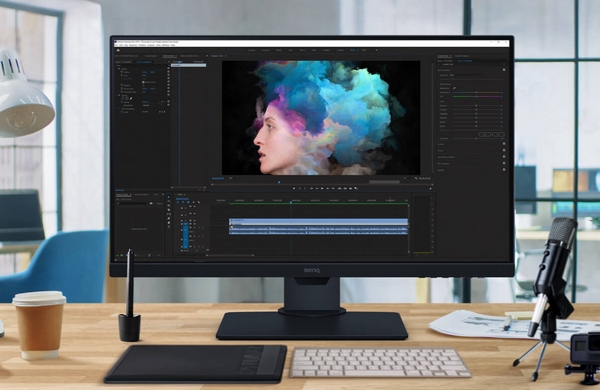Select the free draw bezier mask pen
The width and height of the screenshot is (600, 390).
point(131,98)
